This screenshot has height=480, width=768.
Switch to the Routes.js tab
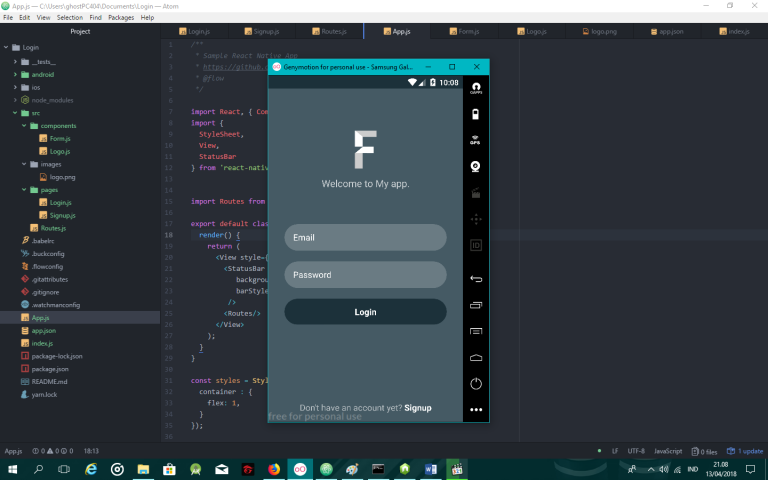coord(331,32)
